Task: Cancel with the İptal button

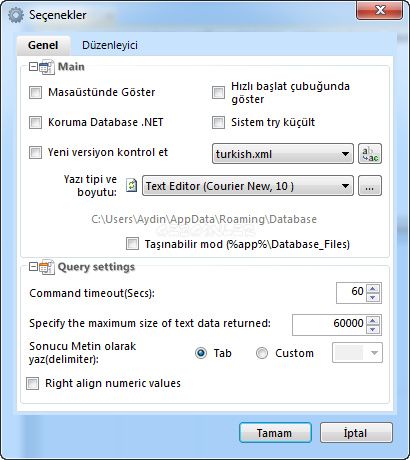Action: click(x=356, y=433)
